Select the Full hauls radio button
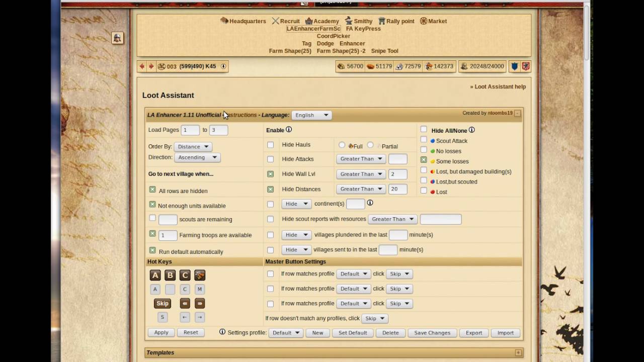The width and height of the screenshot is (644, 362). (342, 145)
